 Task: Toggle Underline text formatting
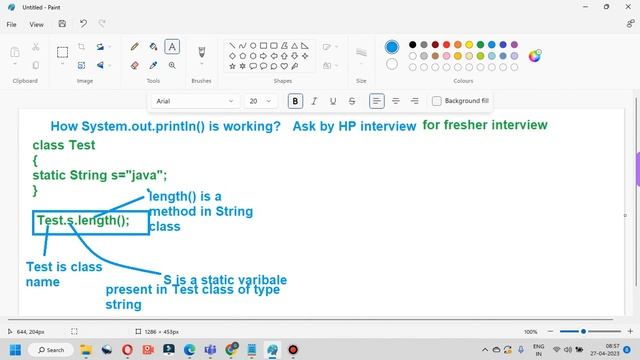(x=333, y=101)
